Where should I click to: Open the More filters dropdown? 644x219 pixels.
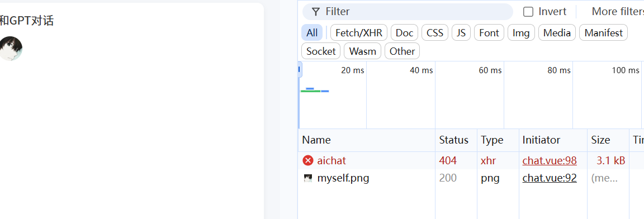[x=617, y=12]
